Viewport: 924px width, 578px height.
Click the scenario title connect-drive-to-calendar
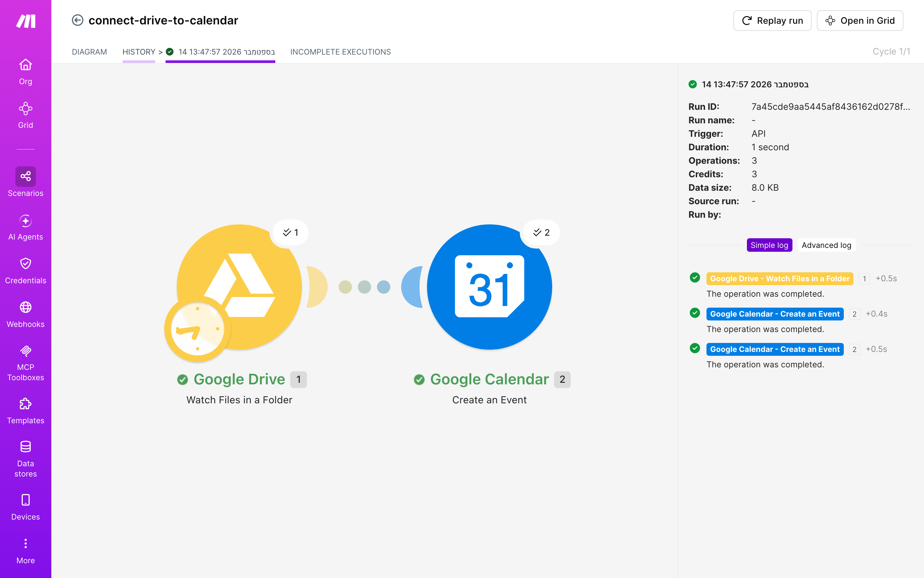pyautogui.click(x=163, y=20)
